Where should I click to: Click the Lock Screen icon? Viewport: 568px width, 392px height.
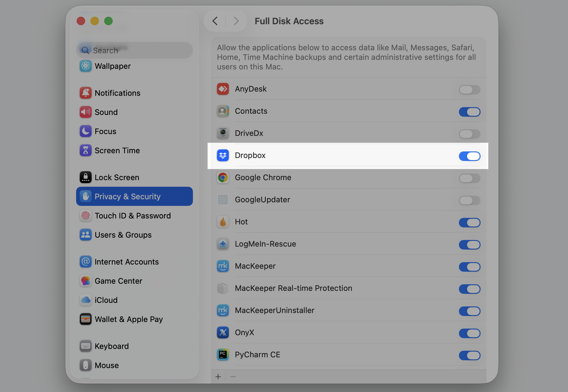(86, 177)
